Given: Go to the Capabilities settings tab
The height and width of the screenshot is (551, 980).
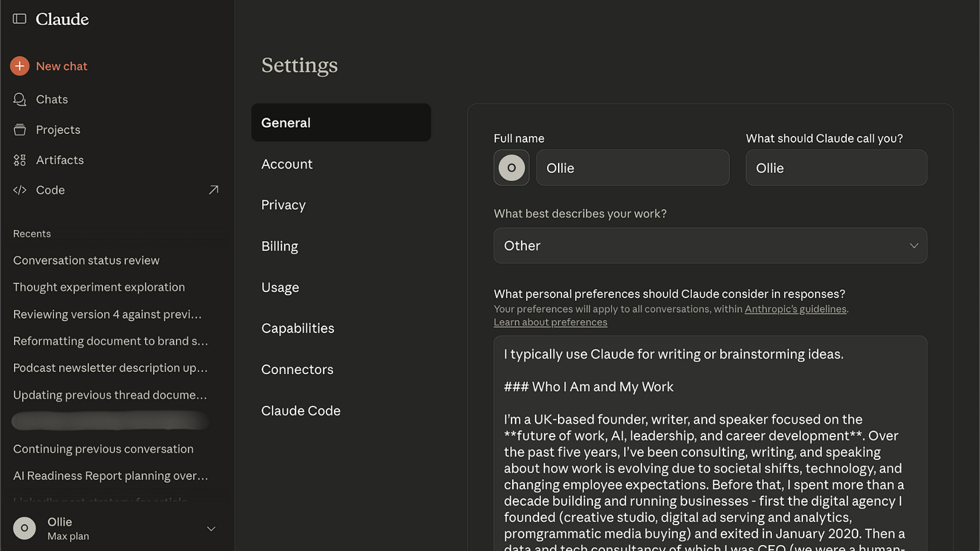Looking at the screenshot, I should [x=297, y=328].
